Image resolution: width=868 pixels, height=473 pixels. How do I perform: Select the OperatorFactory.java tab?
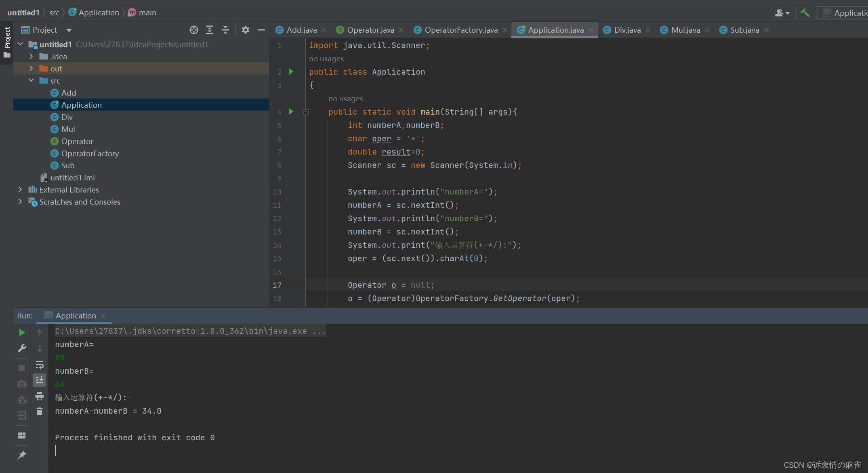[460, 30]
